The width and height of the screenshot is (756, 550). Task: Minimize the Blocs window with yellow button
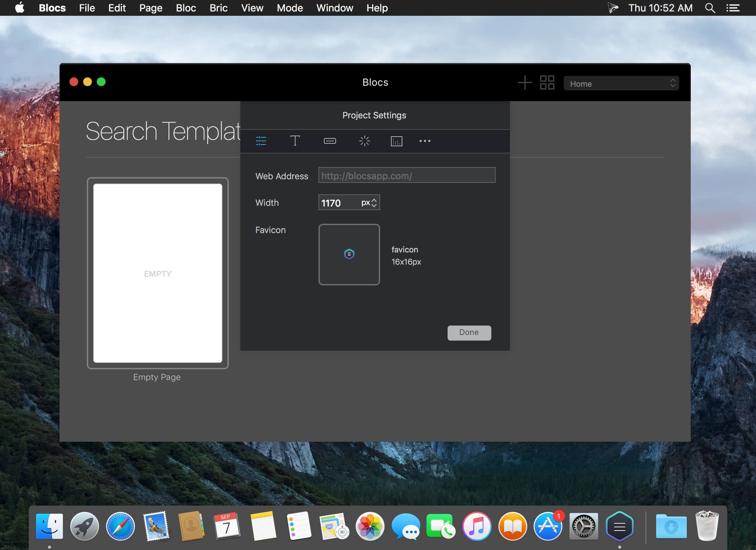click(x=88, y=82)
